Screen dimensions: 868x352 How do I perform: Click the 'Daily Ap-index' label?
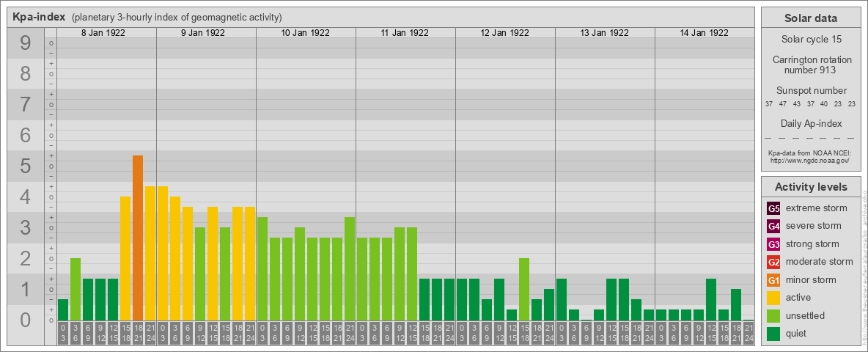[811, 123]
